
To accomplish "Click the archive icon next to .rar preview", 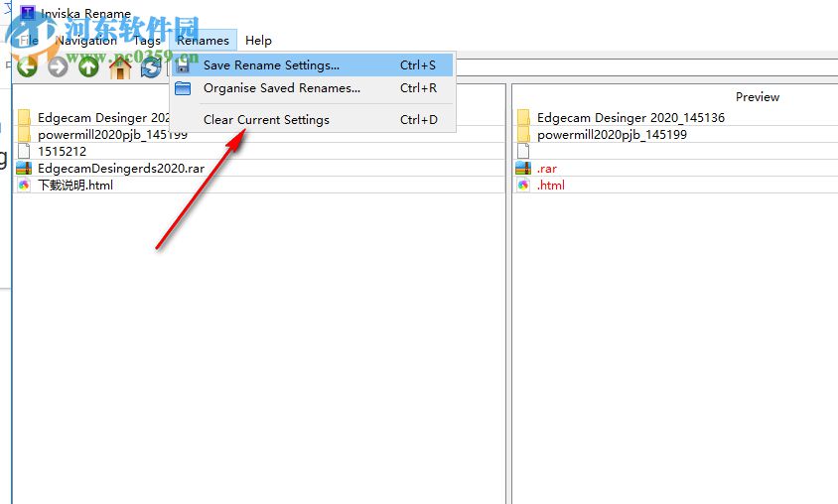I will pos(523,169).
